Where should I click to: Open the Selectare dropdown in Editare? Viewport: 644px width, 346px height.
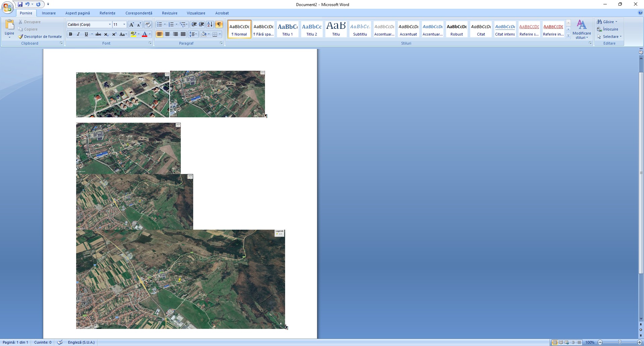610,37
